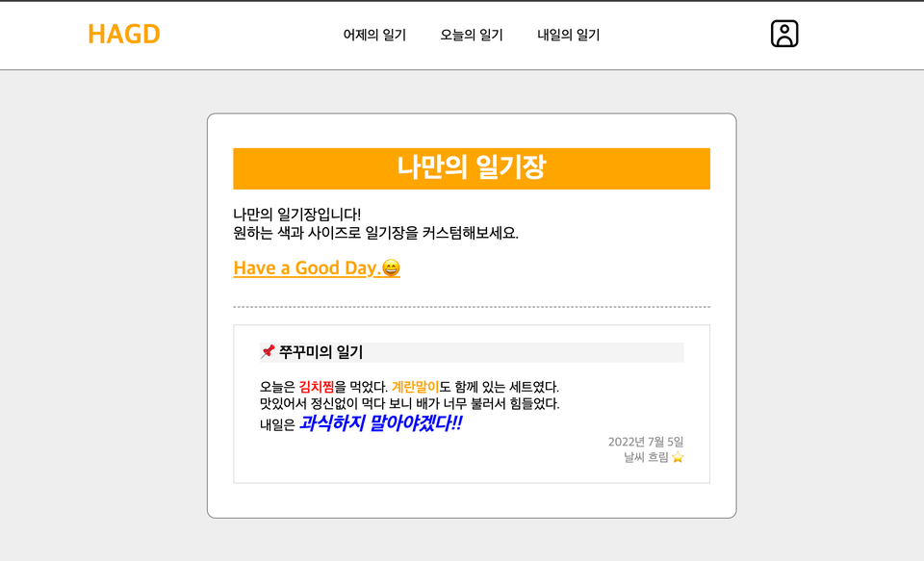This screenshot has height=561, width=924.
Task: Follow the Have a Good Day link
Action: [x=317, y=268]
